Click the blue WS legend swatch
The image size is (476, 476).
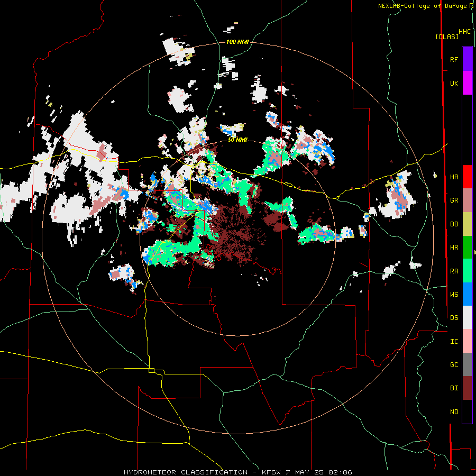click(467, 294)
